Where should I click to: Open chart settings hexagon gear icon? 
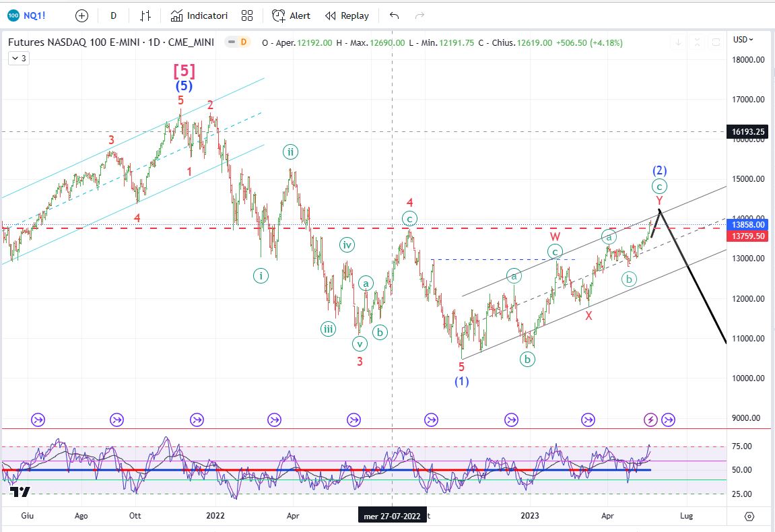coord(749,517)
